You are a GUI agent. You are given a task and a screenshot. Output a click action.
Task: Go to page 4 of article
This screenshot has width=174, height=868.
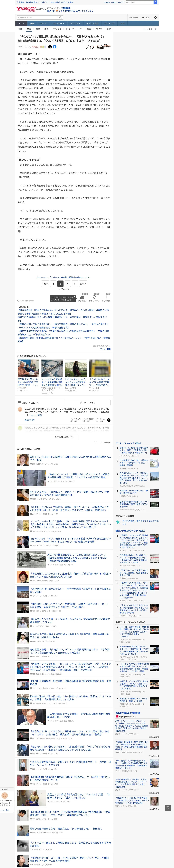pos(68,284)
